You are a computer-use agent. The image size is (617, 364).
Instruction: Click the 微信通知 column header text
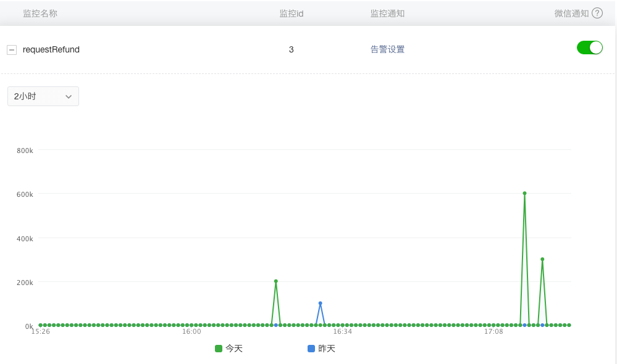point(571,13)
